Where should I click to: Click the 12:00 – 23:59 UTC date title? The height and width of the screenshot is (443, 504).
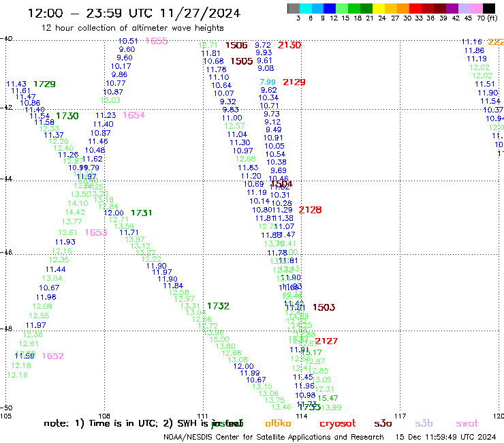(x=134, y=13)
